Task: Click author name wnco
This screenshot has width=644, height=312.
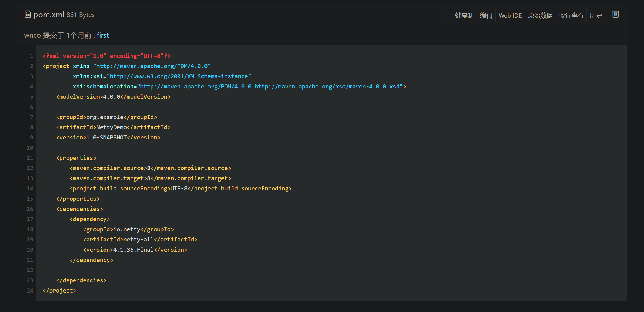Action: (x=32, y=35)
